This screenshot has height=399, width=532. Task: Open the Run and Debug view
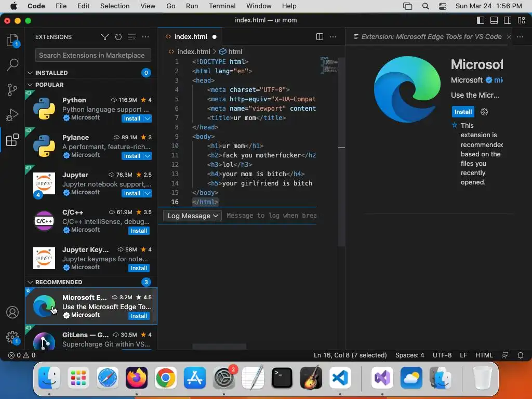point(12,115)
